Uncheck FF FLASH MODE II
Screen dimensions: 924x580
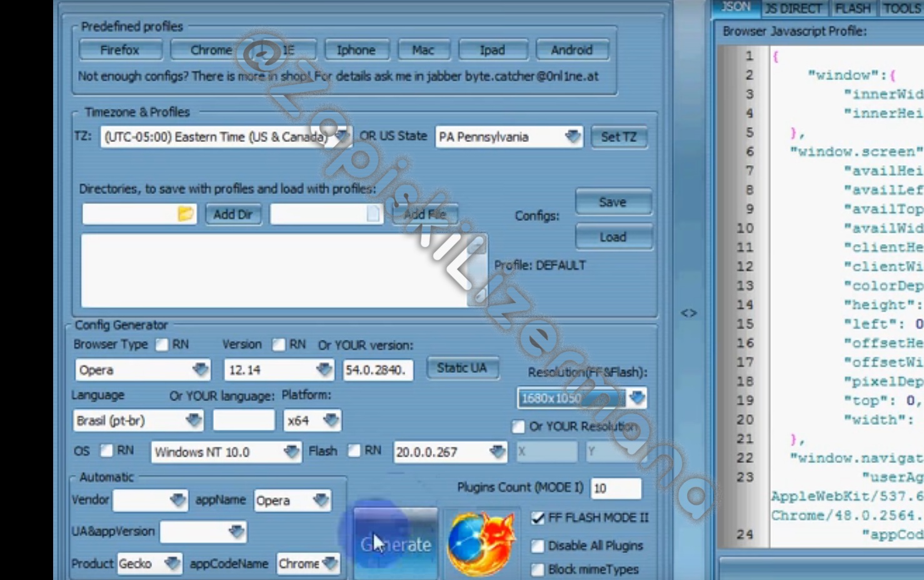click(x=538, y=518)
